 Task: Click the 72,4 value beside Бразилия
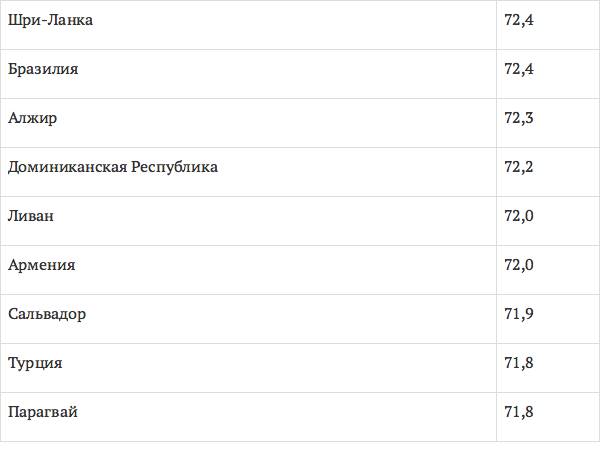(519, 69)
